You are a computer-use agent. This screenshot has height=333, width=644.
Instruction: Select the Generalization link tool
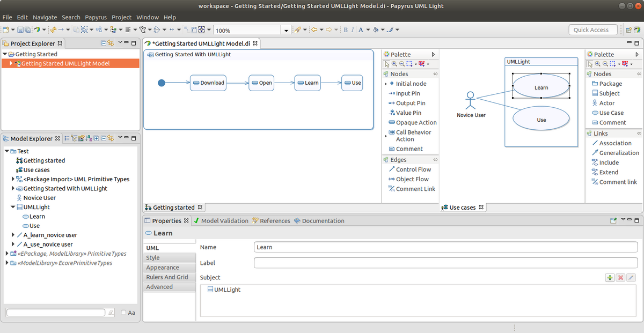pos(618,153)
